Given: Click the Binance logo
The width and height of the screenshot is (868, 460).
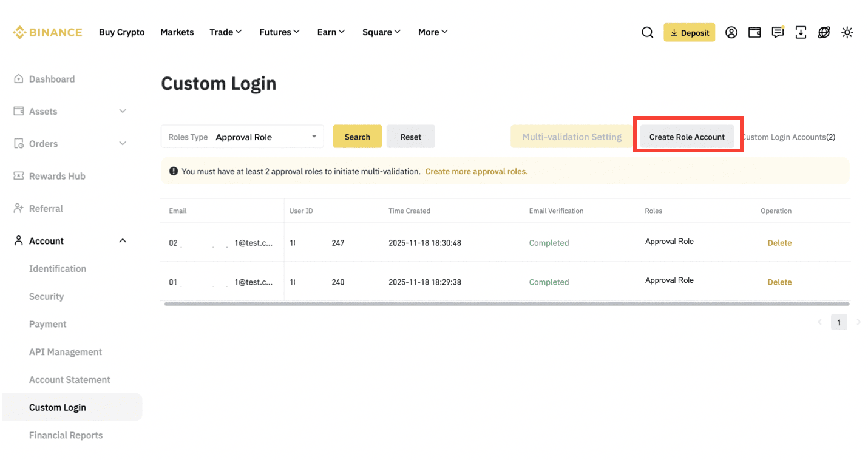Looking at the screenshot, I should click(x=47, y=32).
